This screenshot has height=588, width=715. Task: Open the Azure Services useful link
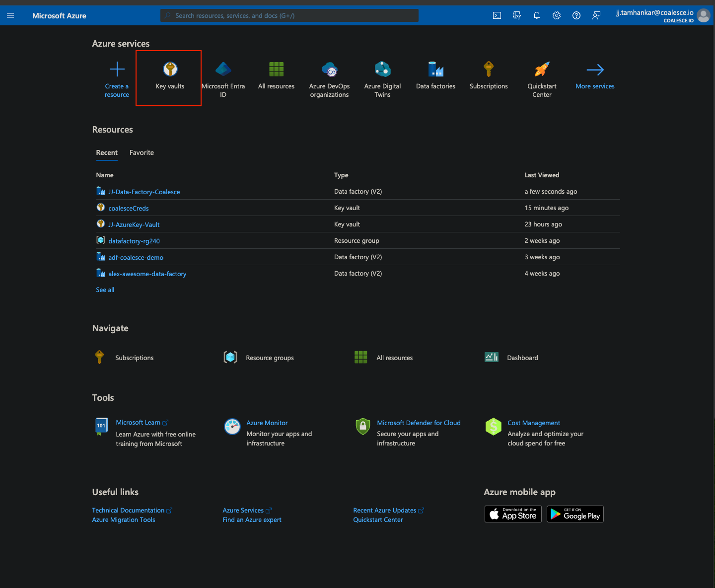point(243,510)
